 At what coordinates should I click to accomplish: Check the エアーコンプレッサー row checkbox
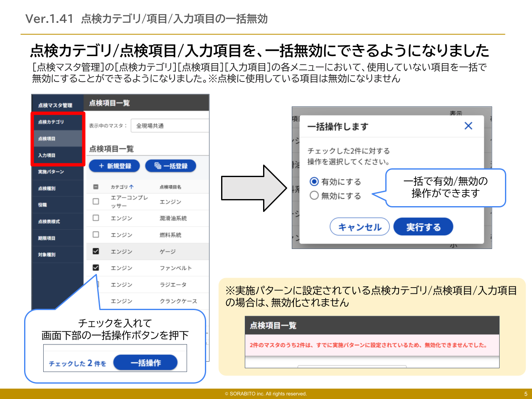tap(96, 202)
